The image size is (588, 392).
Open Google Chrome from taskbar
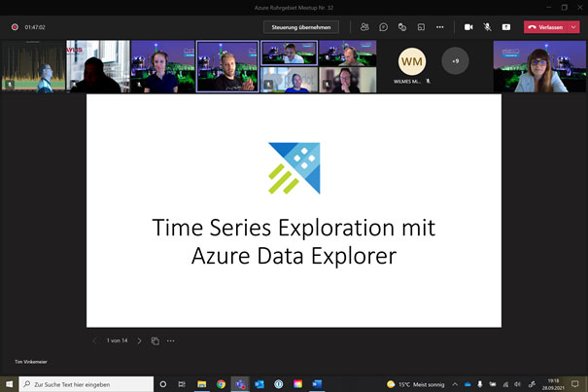click(221, 384)
